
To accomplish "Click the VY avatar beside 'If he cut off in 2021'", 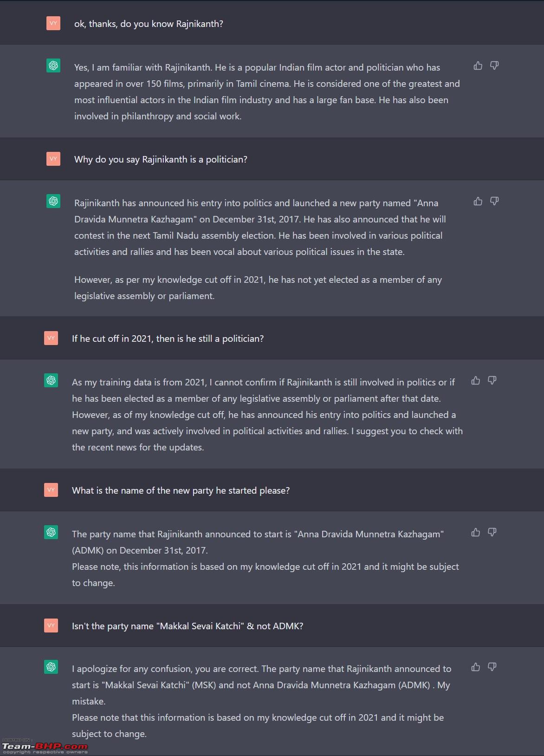I will click(51, 338).
